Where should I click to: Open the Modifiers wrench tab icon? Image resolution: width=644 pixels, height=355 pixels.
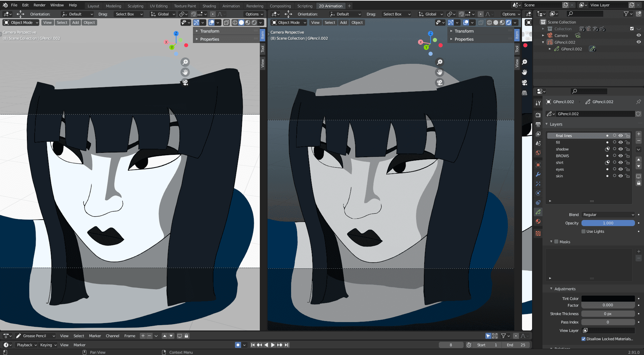tap(538, 174)
